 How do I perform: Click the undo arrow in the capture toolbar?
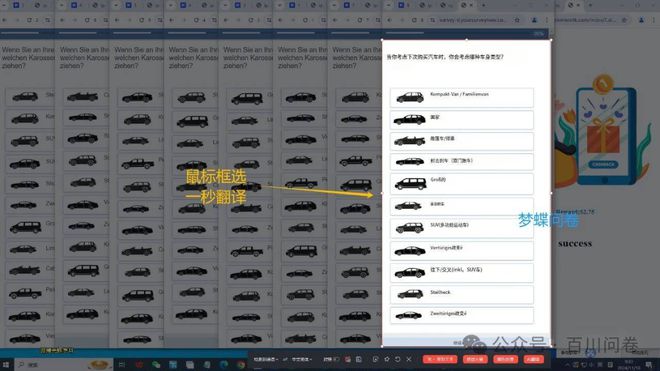coord(398,359)
